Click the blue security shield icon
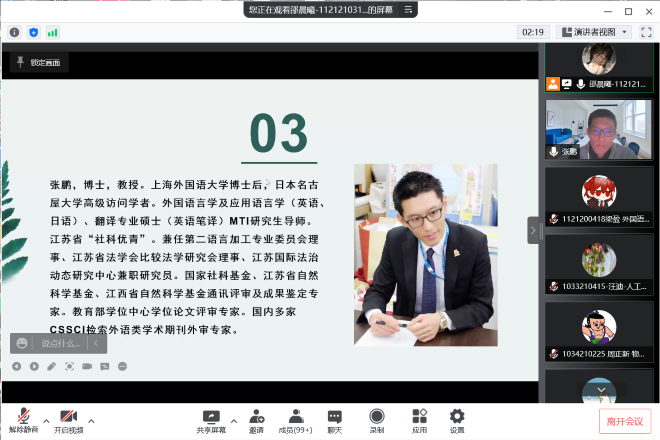Viewport: 660px width, 440px height. 34,32
